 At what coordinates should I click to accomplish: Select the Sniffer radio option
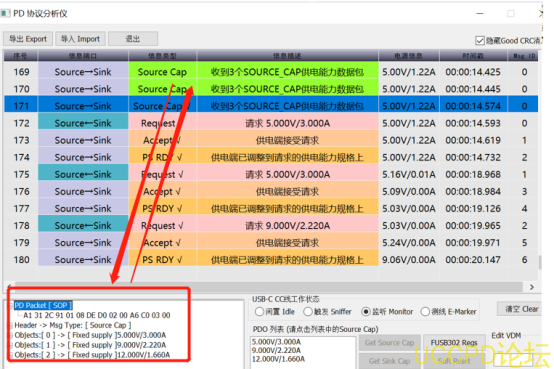pos(308,311)
